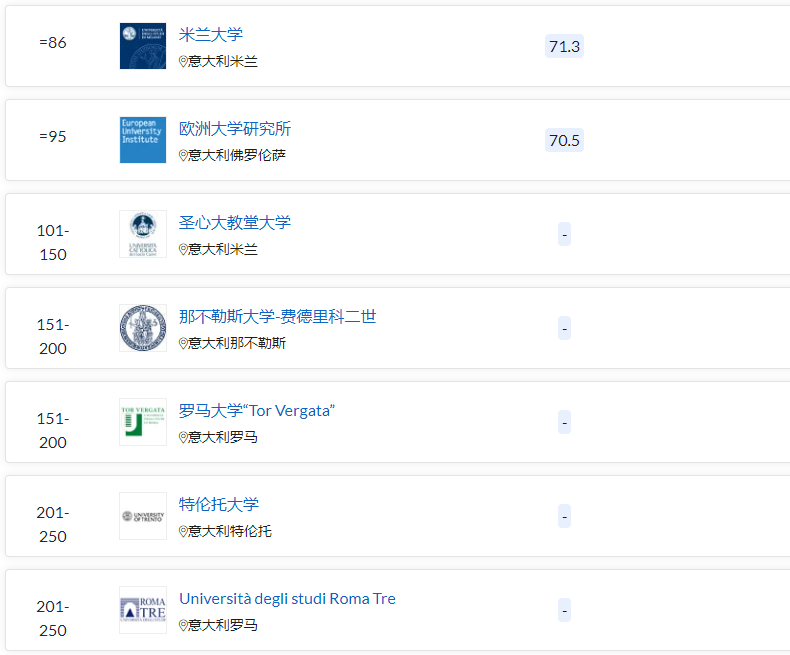790x655 pixels.
Task: Click the 意大利罗马 location text under Tor Vergata
Action: [223, 437]
